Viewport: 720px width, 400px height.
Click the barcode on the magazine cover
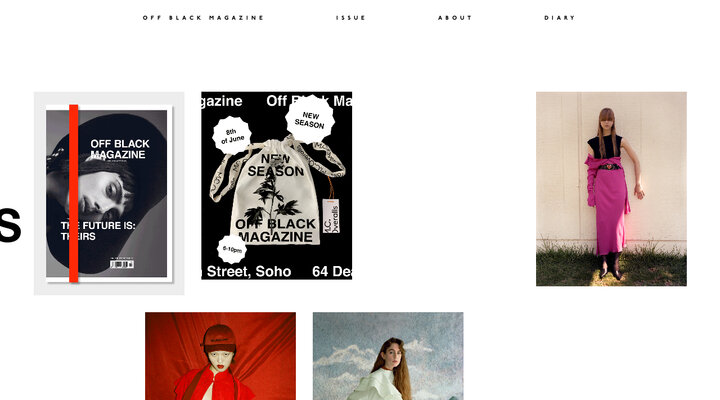pos(122,264)
